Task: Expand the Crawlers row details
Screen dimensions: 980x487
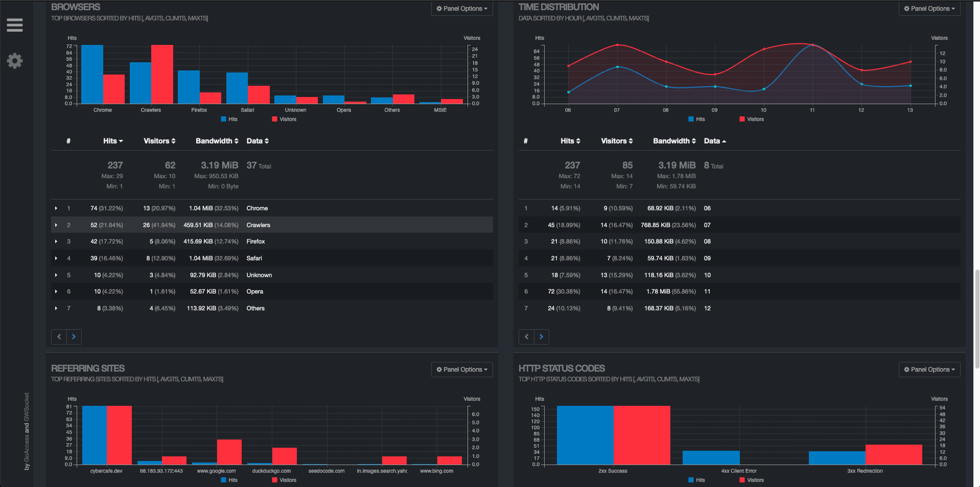Action: [x=56, y=225]
